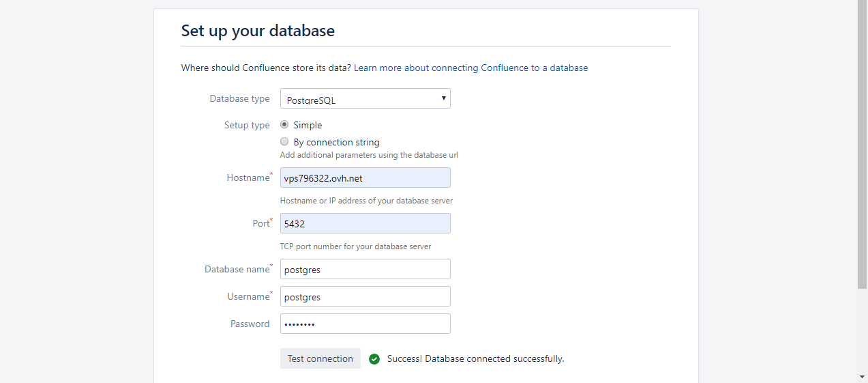
Task: Focus the Password input field
Action: pos(365,324)
